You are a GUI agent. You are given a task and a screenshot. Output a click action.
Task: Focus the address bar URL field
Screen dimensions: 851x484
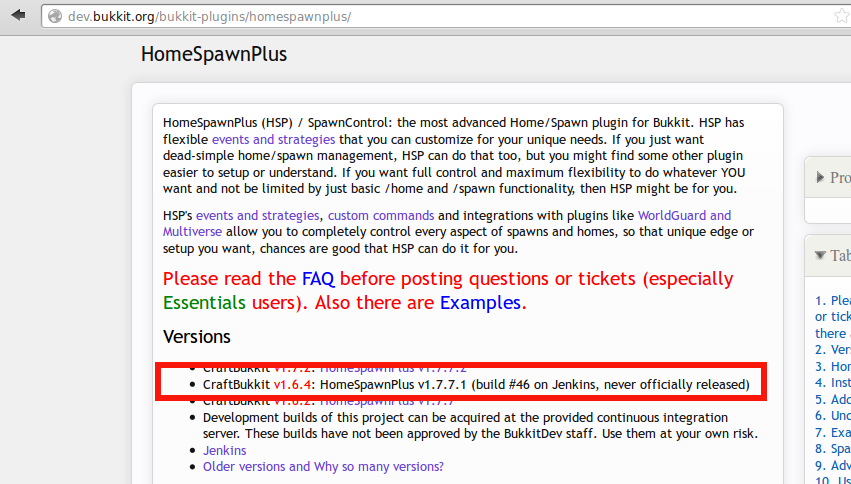[445, 17]
